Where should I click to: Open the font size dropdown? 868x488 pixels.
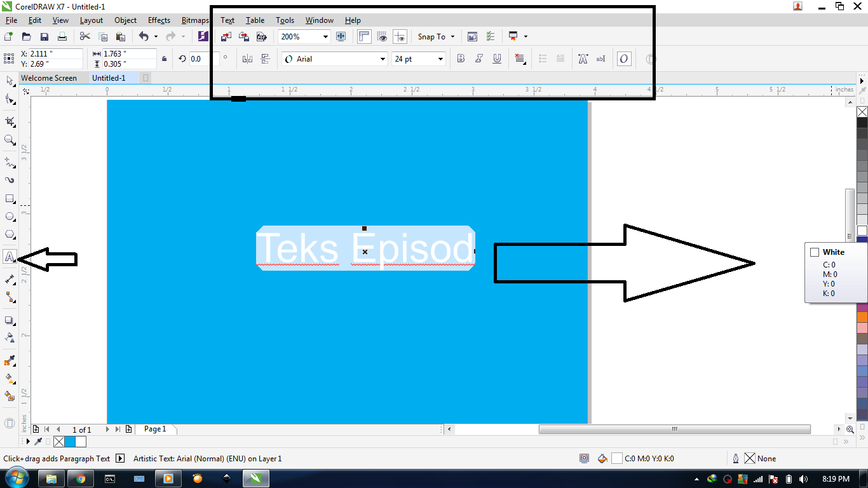440,59
